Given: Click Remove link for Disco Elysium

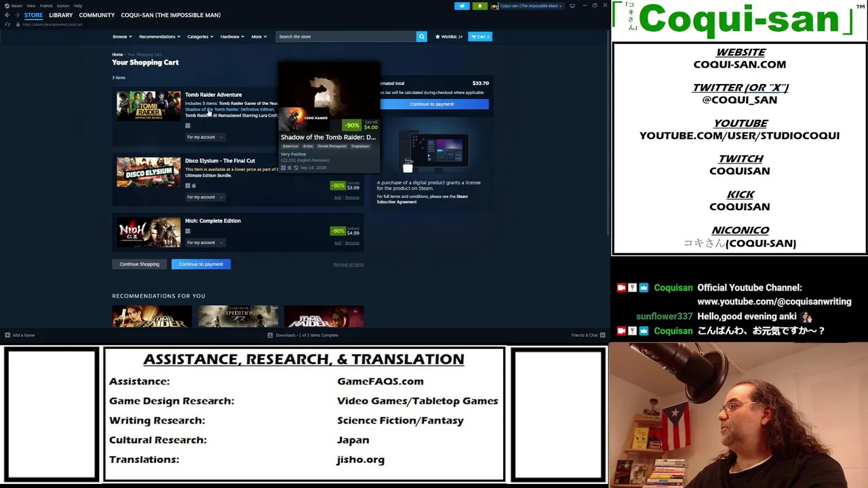Looking at the screenshot, I should [x=352, y=197].
